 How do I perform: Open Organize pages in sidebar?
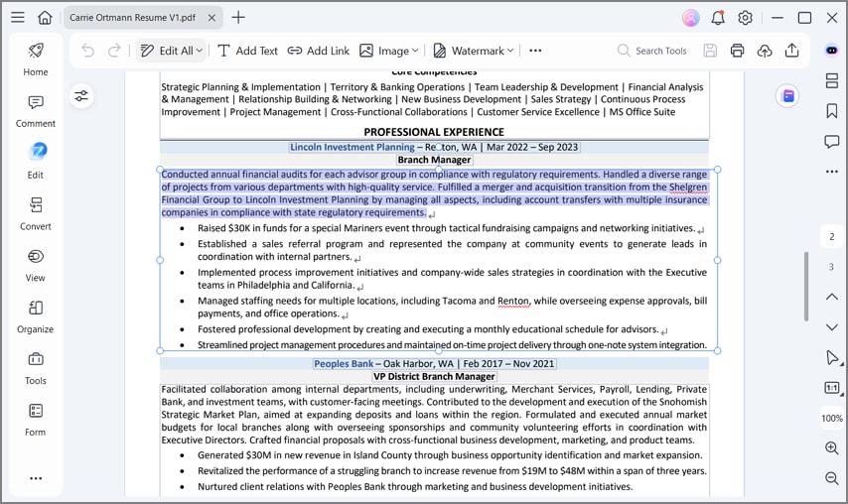click(36, 316)
